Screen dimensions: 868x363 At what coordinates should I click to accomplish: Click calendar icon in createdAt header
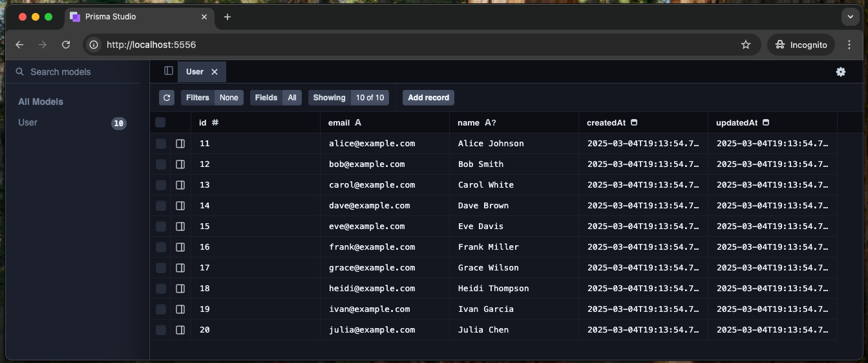point(634,122)
